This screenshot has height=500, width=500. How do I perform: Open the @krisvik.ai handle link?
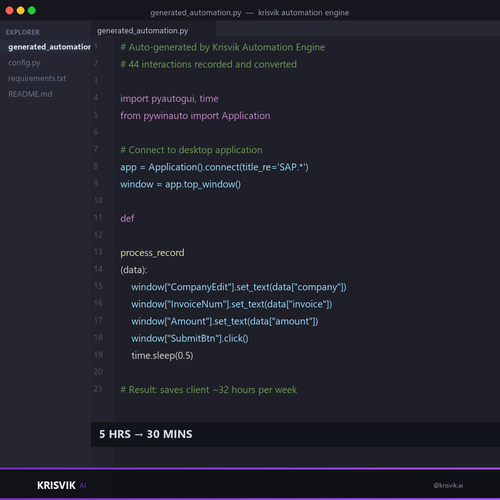(x=448, y=485)
